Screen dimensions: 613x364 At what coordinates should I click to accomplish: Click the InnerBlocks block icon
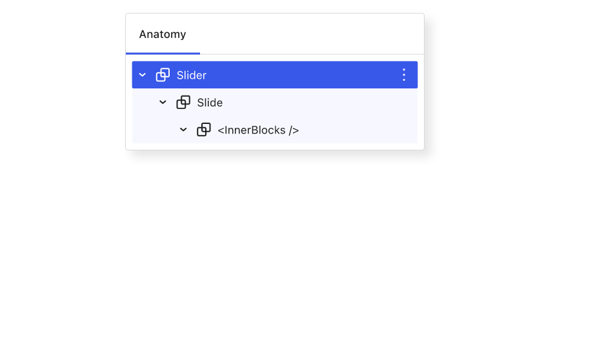[x=204, y=130]
